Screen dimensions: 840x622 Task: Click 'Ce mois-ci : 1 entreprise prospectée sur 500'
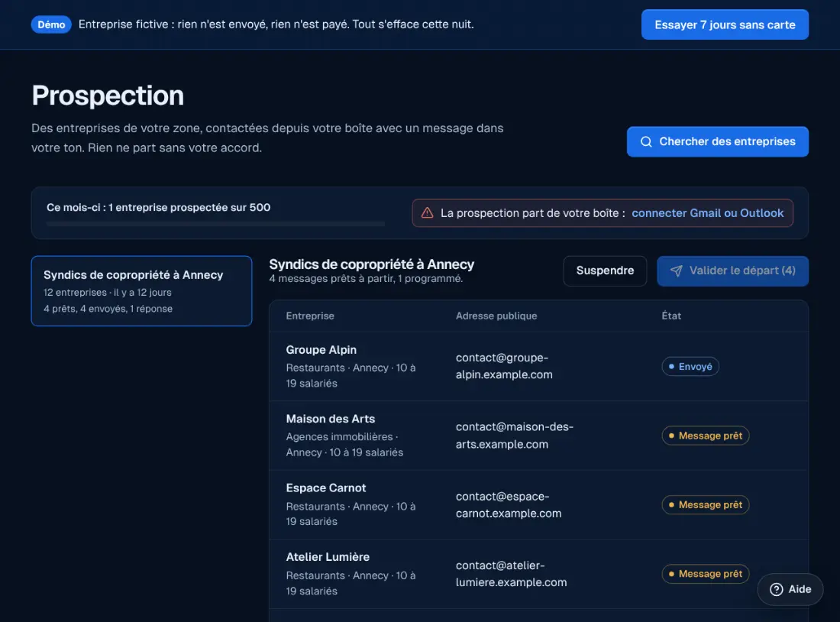tap(159, 208)
